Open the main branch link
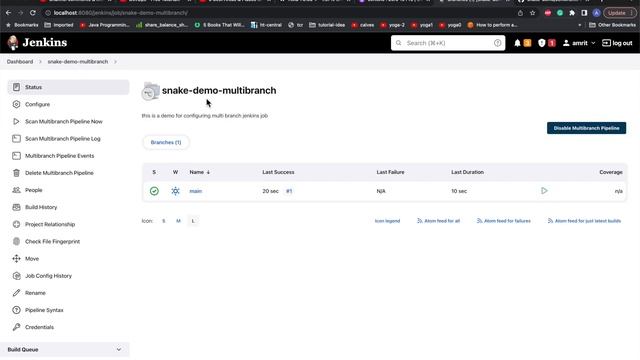640x360 pixels. click(196, 191)
